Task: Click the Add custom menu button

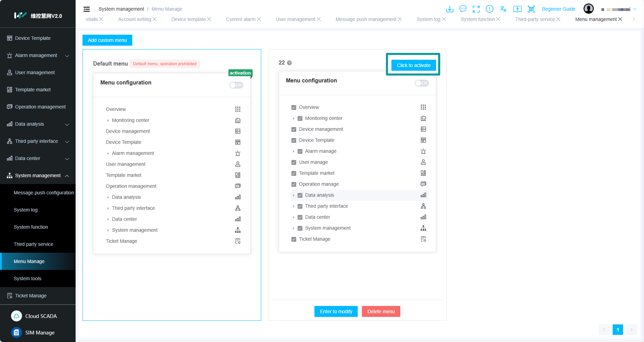Action: click(107, 40)
